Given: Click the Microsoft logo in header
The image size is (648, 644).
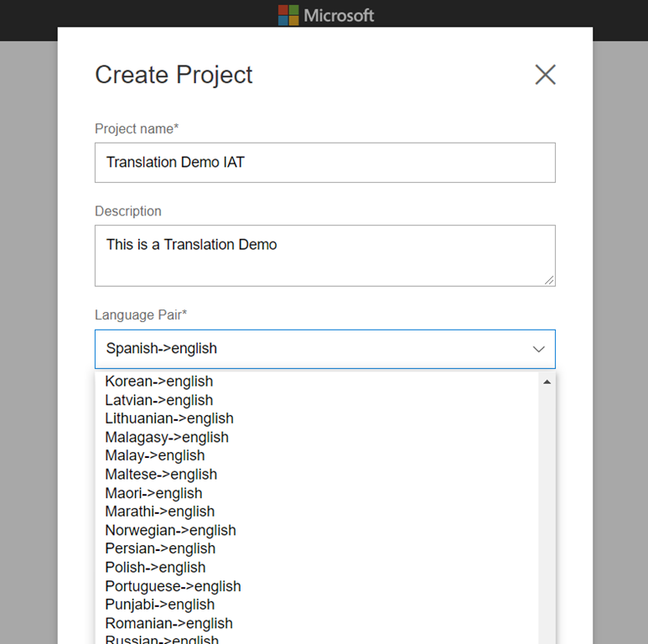Looking at the screenshot, I should (326, 15).
